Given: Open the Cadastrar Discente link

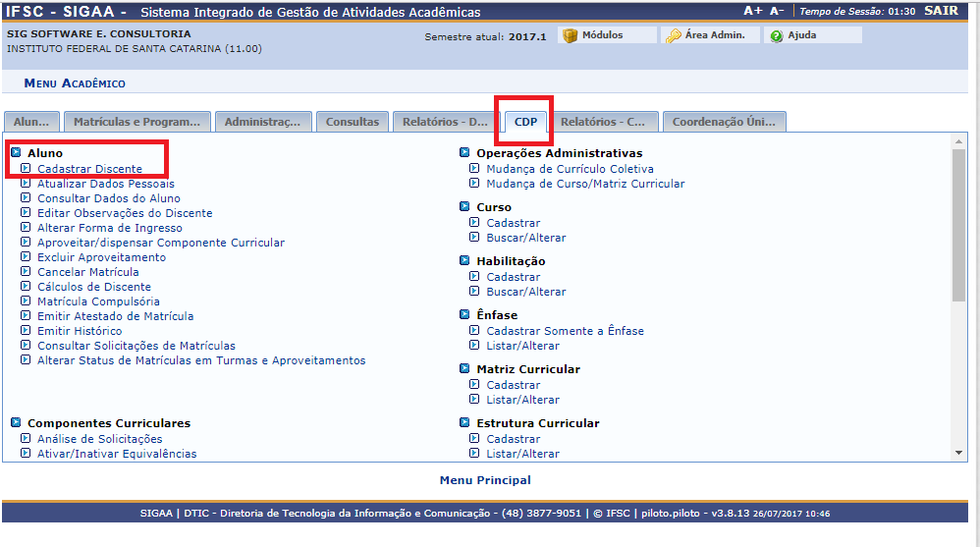Looking at the screenshot, I should (x=89, y=169).
